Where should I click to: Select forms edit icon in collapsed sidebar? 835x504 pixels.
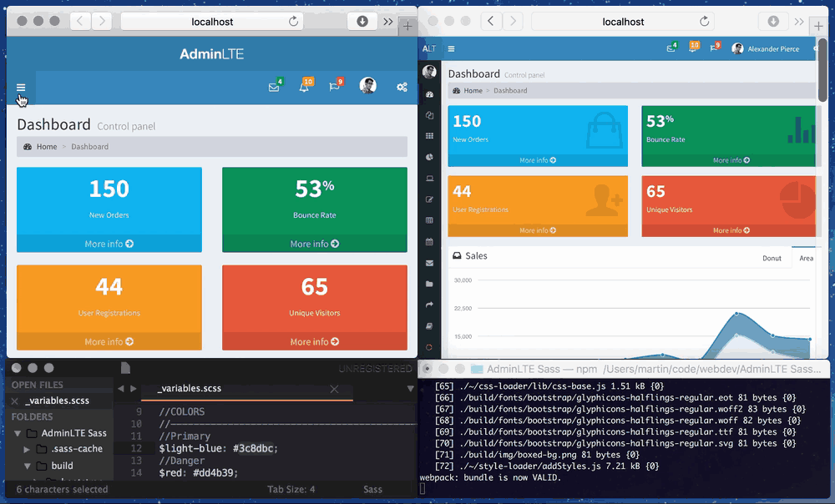(429, 199)
